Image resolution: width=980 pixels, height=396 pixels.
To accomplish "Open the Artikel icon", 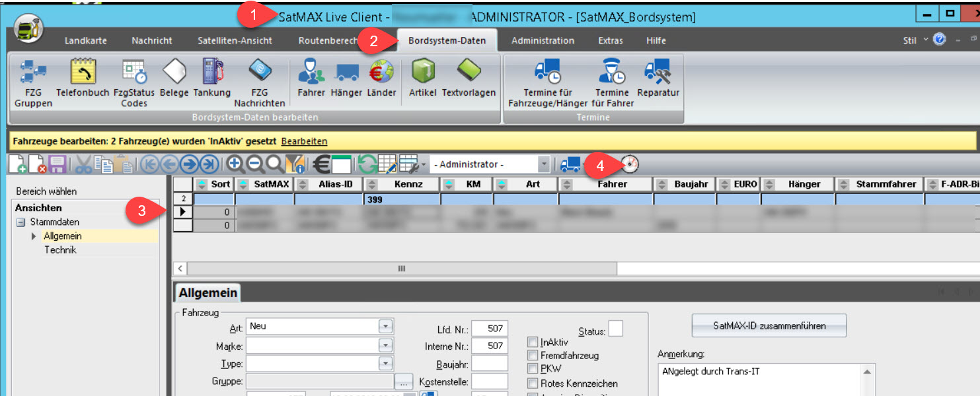I will point(423,78).
